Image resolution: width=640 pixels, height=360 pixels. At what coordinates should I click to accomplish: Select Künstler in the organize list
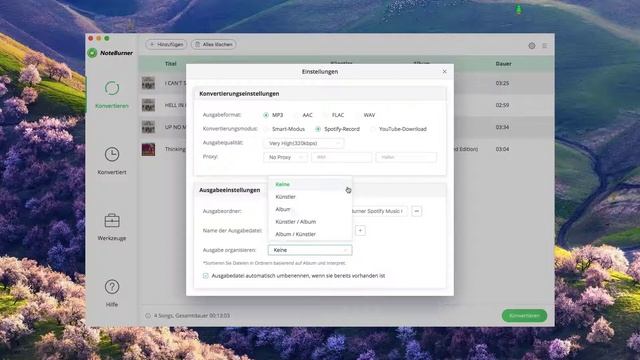(310, 197)
